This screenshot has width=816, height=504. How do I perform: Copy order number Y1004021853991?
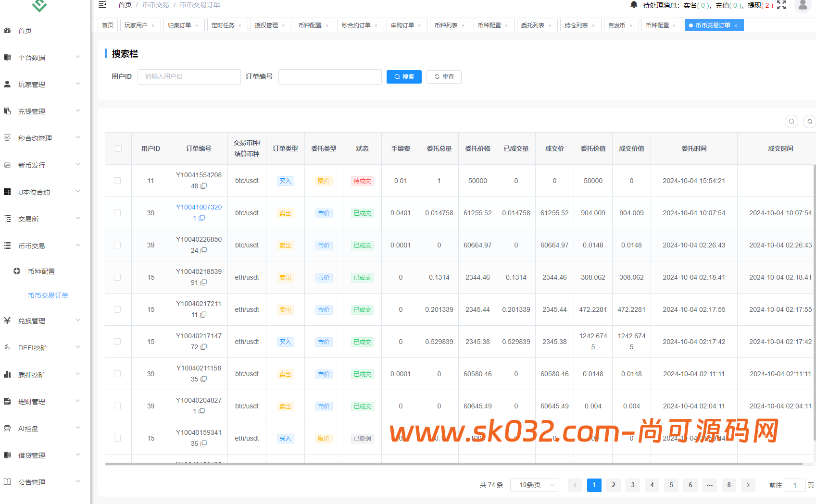204,283
